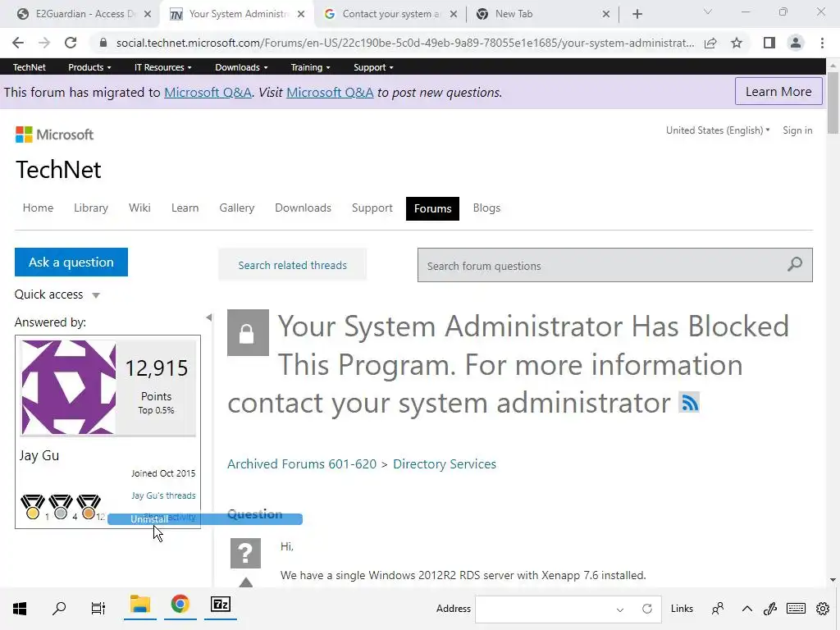Open Chrome's three-dot menu

coord(822,43)
